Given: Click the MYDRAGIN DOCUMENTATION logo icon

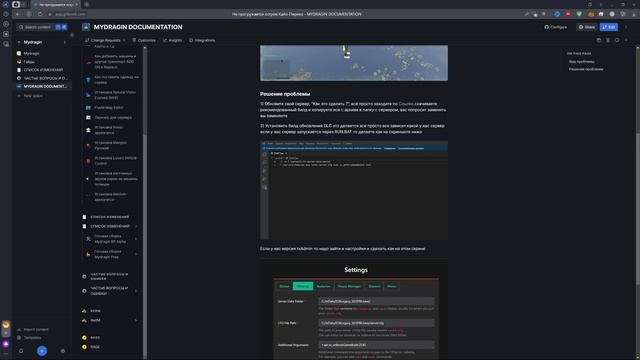Looking at the screenshot, I should click(86, 27).
